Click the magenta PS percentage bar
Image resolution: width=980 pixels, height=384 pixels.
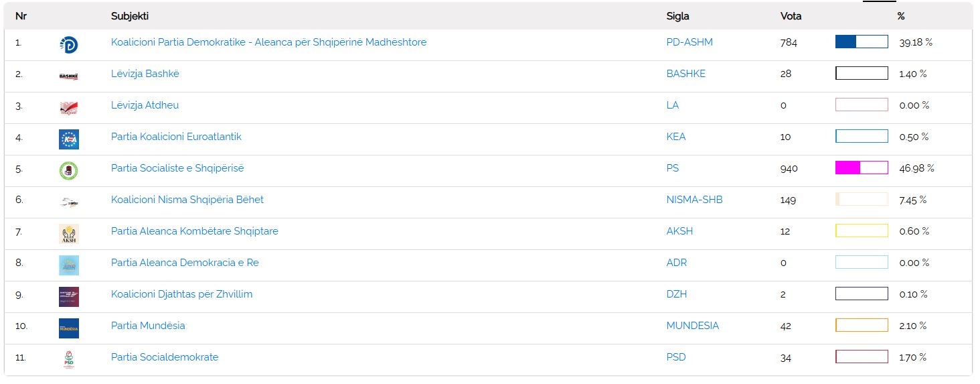(x=862, y=168)
